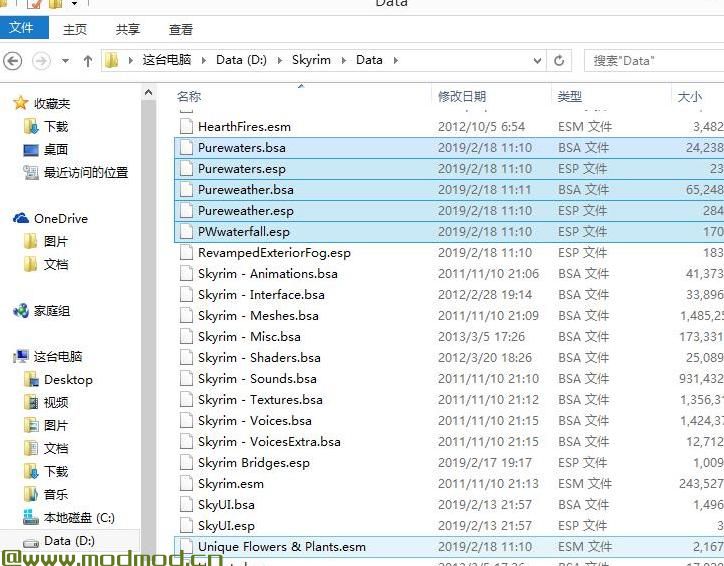Open 文档 folder under OneDrive
The height and width of the screenshot is (566, 724).
click(x=56, y=265)
